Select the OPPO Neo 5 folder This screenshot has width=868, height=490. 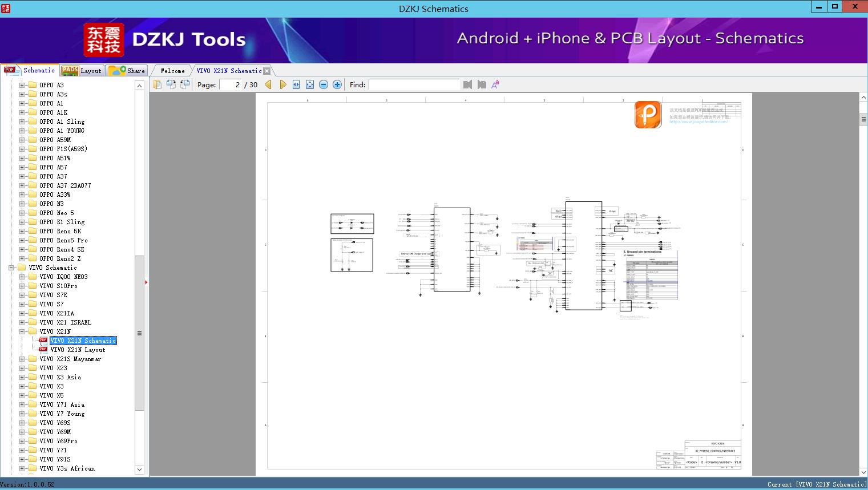coord(56,213)
